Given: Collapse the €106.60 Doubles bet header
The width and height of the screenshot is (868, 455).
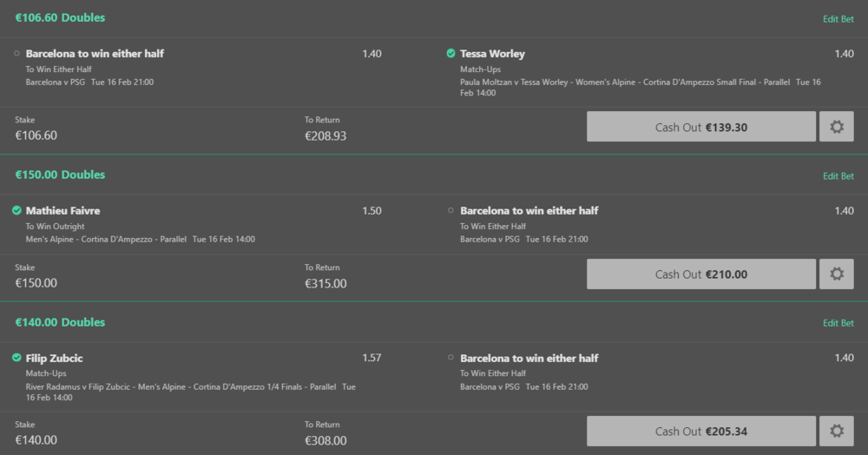Looking at the screenshot, I should pyautogui.click(x=60, y=18).
